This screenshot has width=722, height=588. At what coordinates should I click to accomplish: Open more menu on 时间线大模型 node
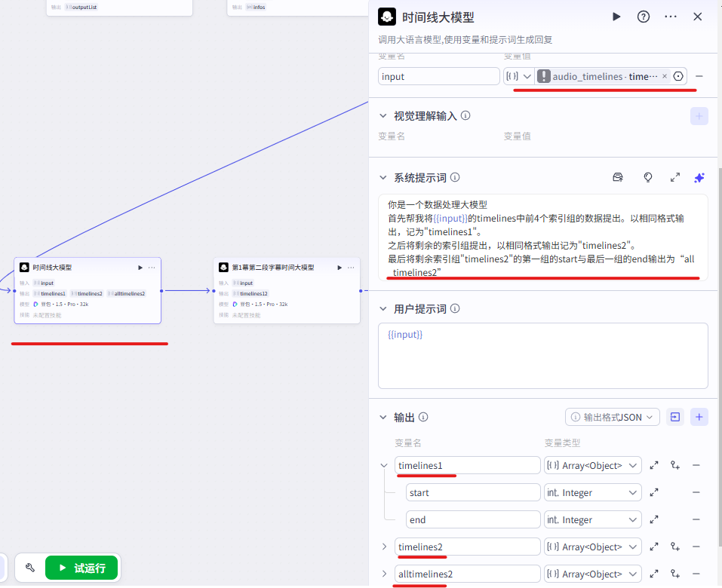152,268
